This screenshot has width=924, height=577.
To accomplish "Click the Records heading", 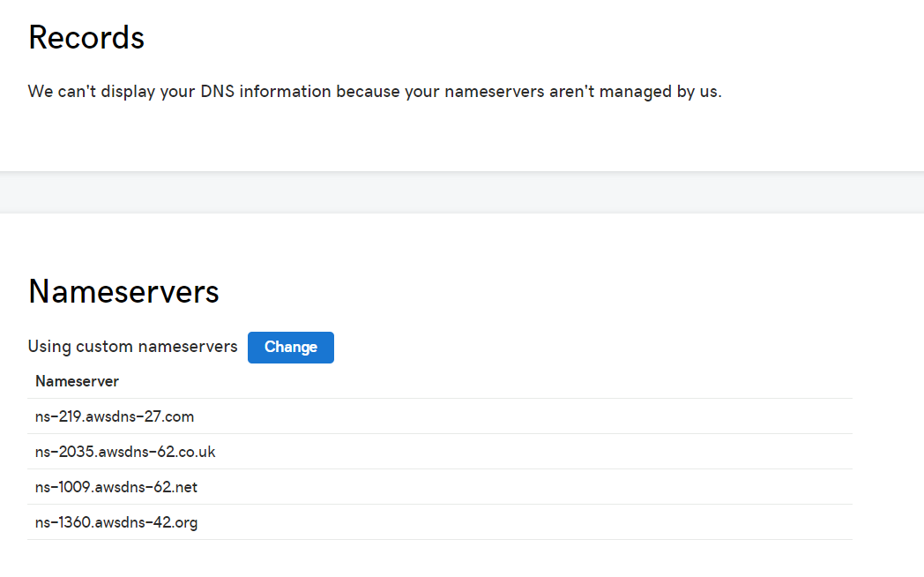I will pyautogui.click(x=86, y=37).
